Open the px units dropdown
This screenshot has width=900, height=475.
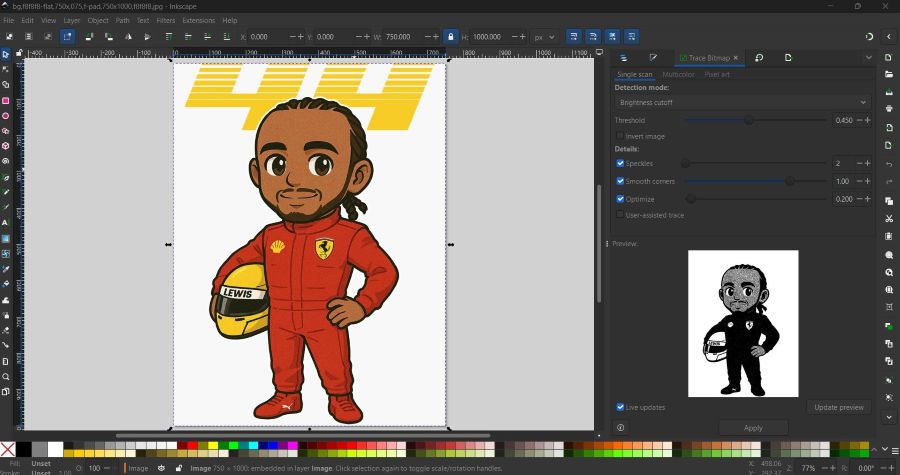pyautogui.click(x=545, y=37)
